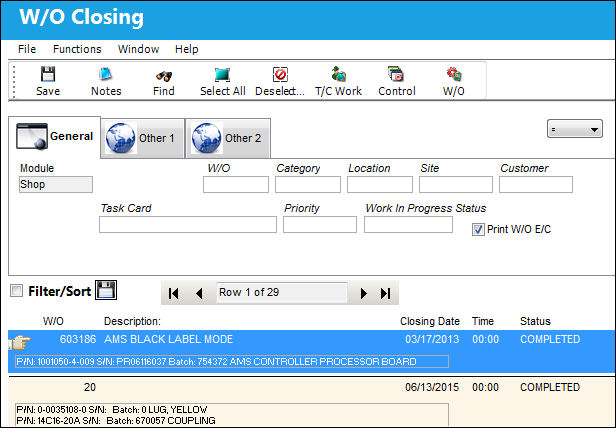
Task: Click the Category input field
Action: 308,184
